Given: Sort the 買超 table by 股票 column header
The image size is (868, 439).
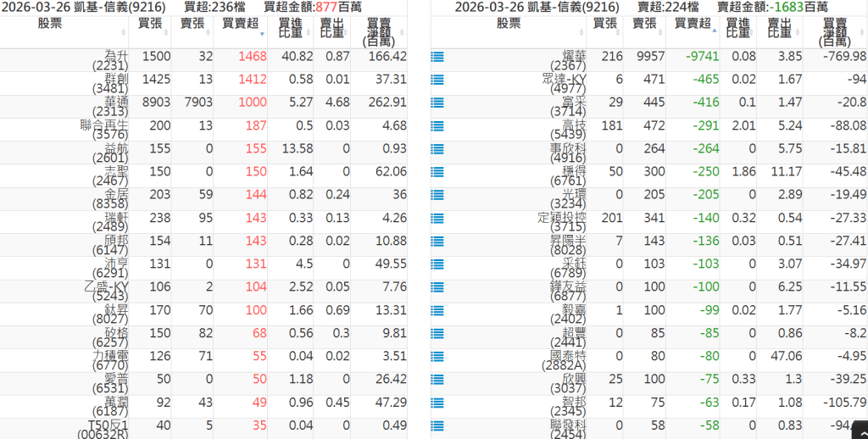Looking at the screenshot, I should tap(51, 24).
